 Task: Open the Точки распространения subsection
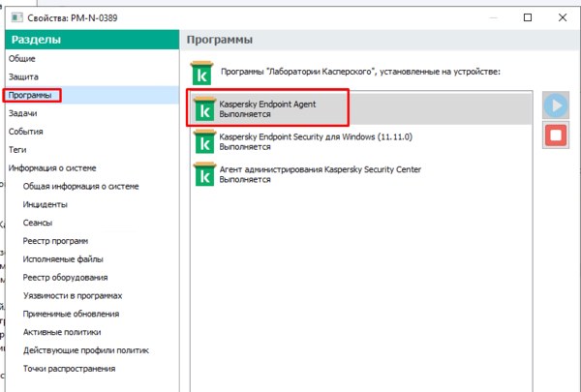70,369
